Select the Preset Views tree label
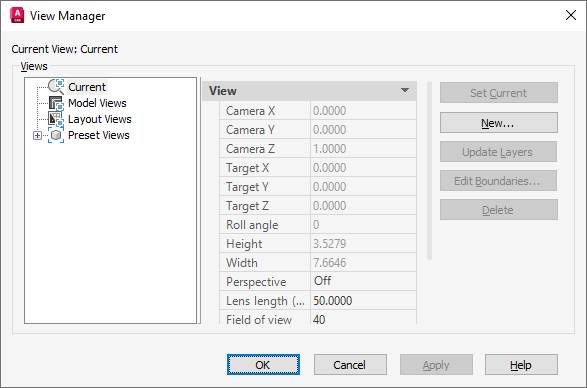This screenshot has height=388, width=587. [99, 135]
